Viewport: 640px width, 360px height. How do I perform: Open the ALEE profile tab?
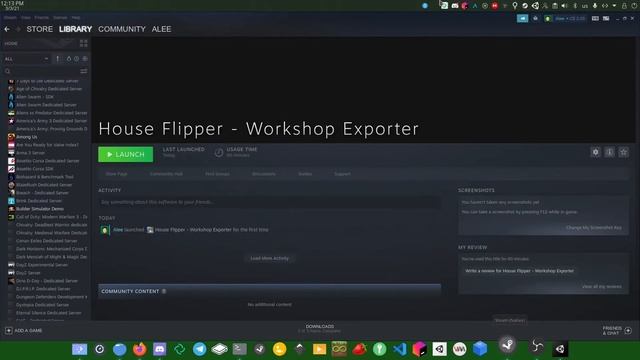point(162,29)
